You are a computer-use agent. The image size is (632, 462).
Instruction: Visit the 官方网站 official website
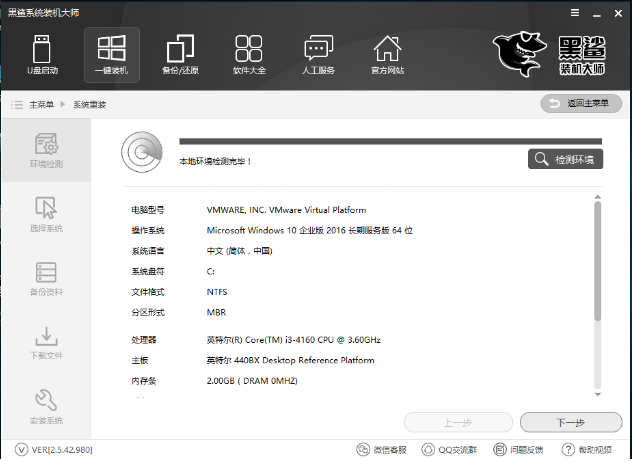[x=387, y=55]
